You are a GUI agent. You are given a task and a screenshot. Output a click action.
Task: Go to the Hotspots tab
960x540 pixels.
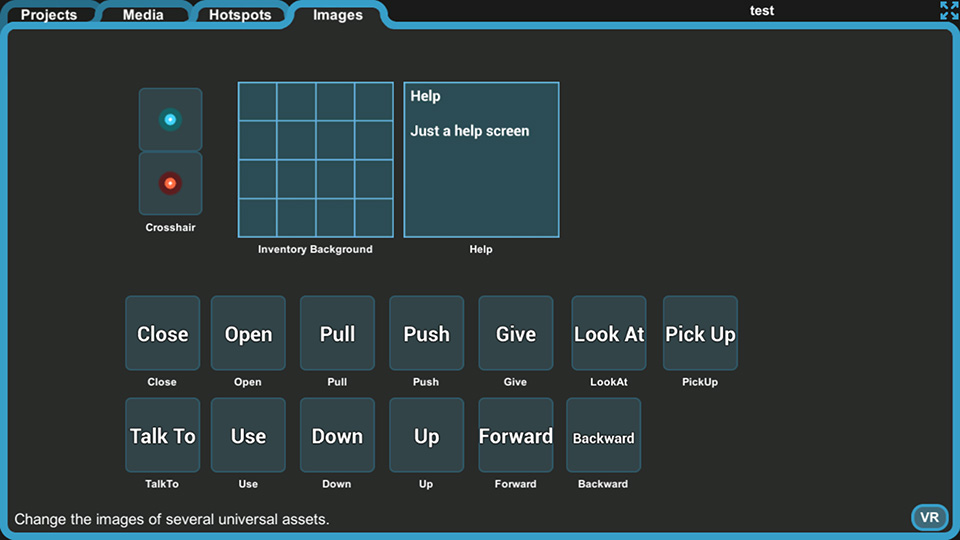click(x=240, y=14)
